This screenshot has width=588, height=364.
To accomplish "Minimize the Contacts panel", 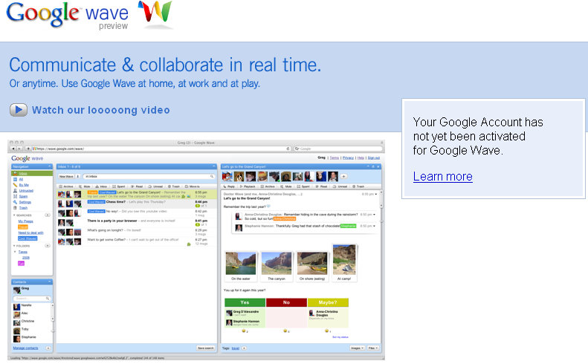I will point(50,282).
